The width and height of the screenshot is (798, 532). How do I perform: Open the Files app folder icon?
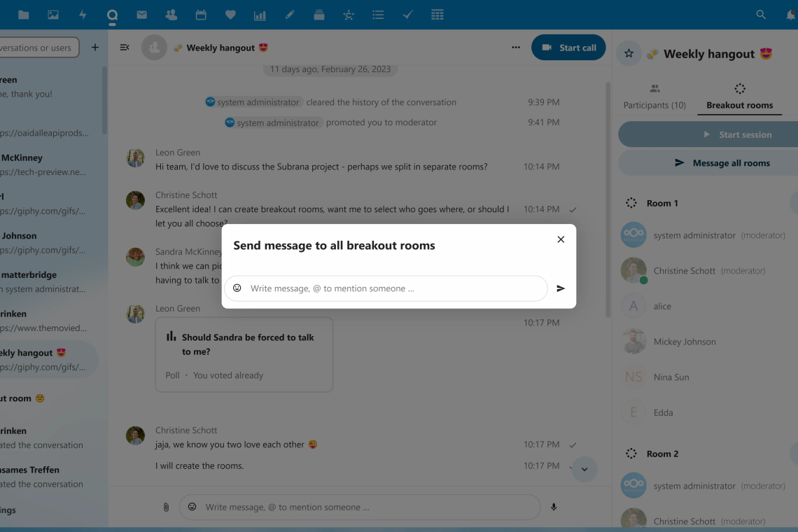[x=24, y=15]
